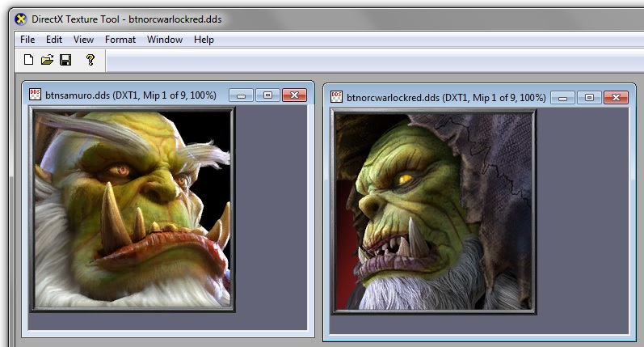Open a file with the folder toolbar icon
Screen dimensions: 644x347
[47, 60]
